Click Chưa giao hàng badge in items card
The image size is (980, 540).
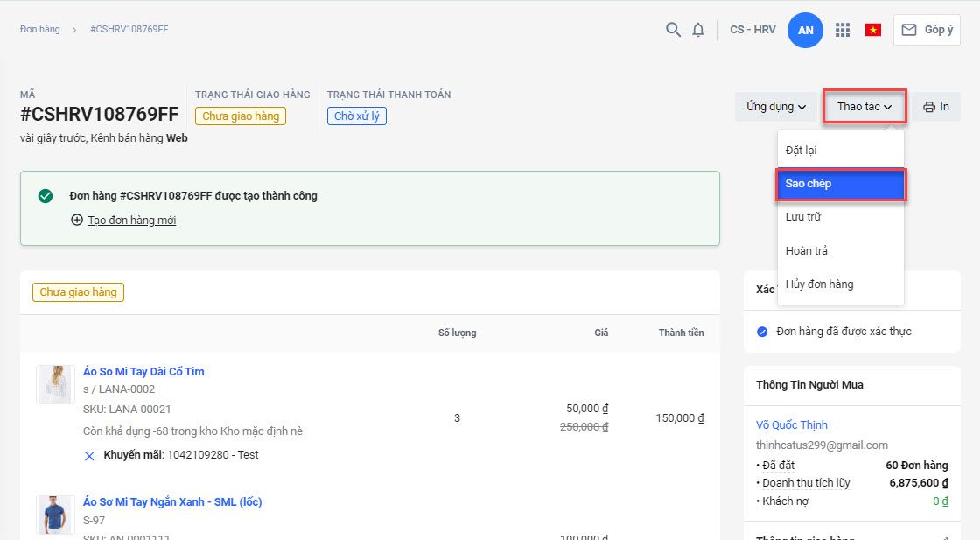78,291
